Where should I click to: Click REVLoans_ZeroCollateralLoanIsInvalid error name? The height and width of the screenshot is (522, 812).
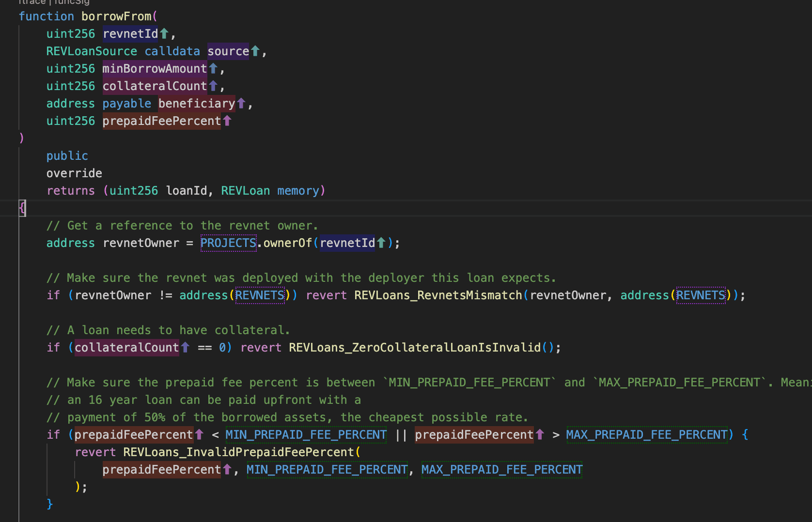click(415, 347)
